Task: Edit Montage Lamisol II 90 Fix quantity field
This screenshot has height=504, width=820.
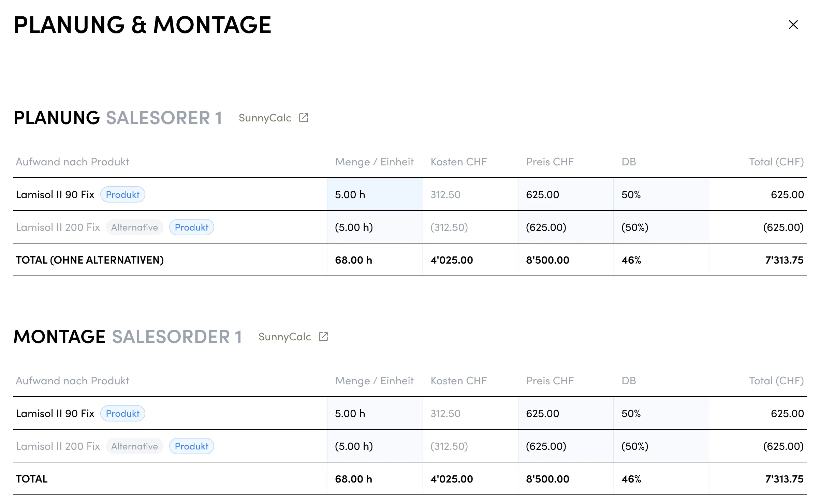Action: tap(375, 413)
